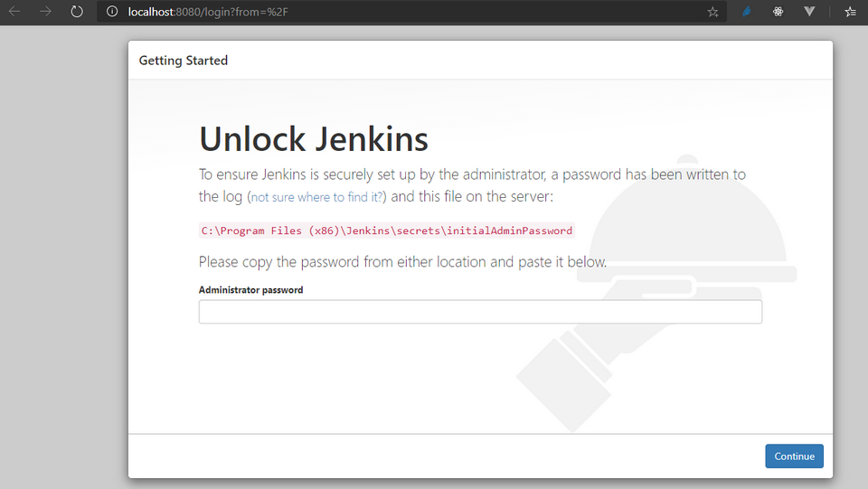Click the Getting Started header title
The width and height of the screenshot is (868, 489).
(x=184, y=61)
